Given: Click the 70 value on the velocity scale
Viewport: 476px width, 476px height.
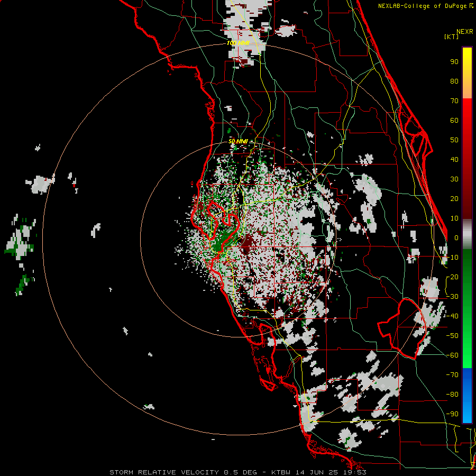Looking at the screenshot, I should click(454, 101).
